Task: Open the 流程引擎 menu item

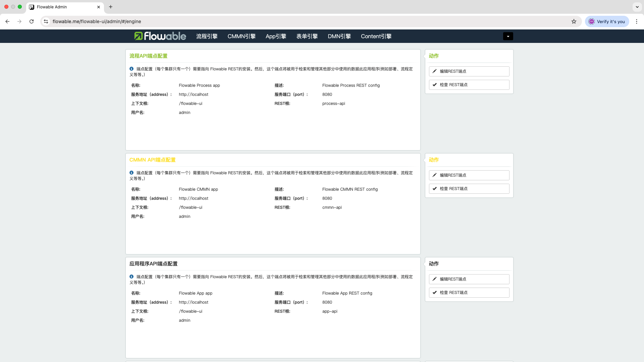Action: tap(207, 36)
